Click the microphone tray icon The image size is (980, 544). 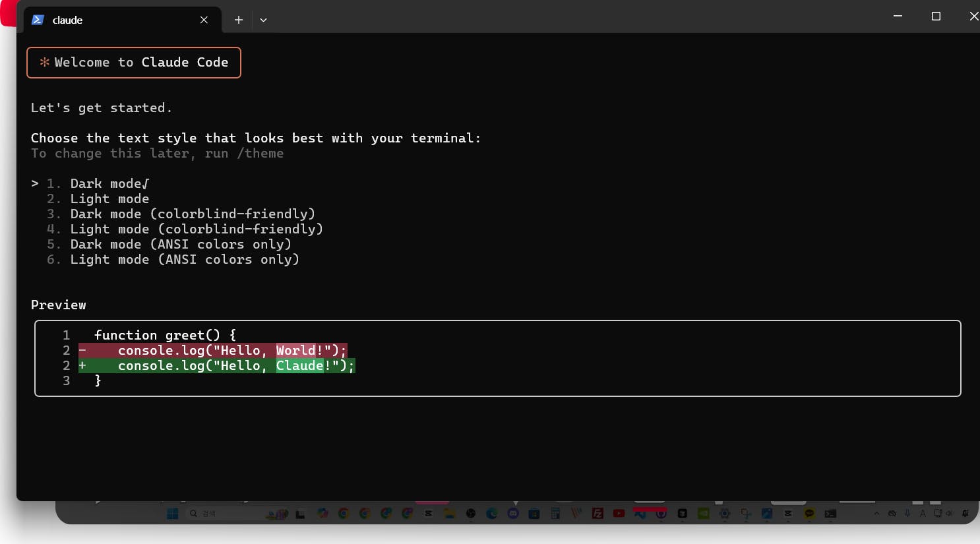point(907,513)
